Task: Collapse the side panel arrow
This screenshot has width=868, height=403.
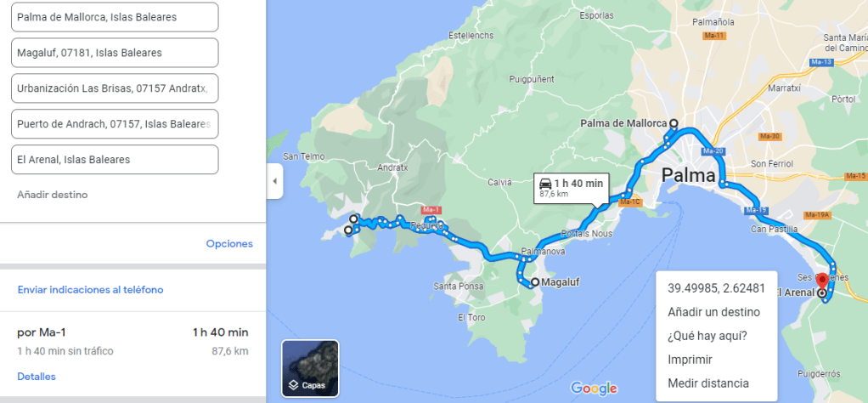Action: click(274, 181)
